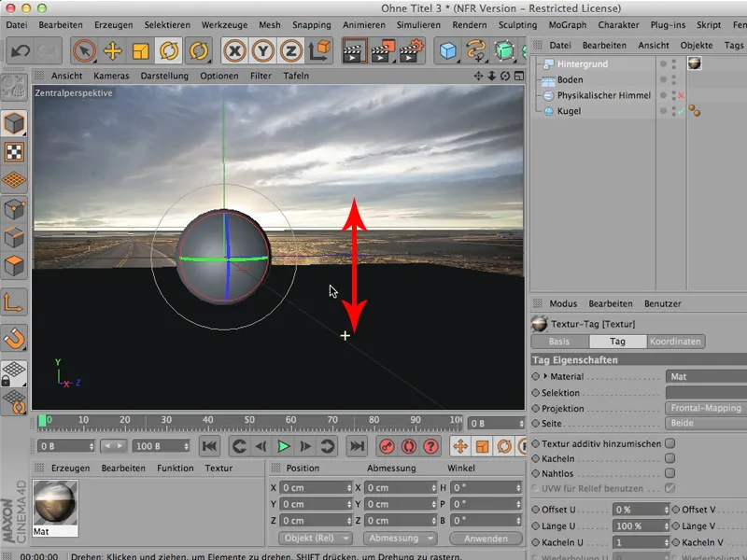
Task: Go to end of animation
Action: pyautogui.click(x=357, y=446)
